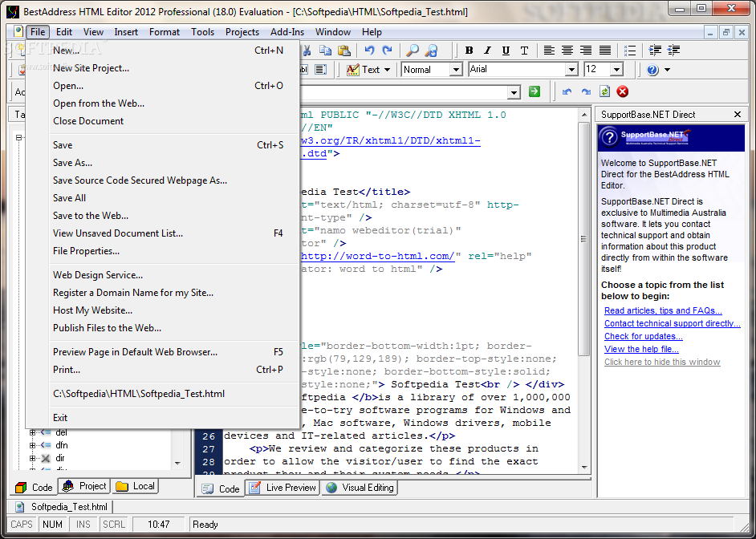
Task: Click the Redo arrow icon
Action: point(387,50)
